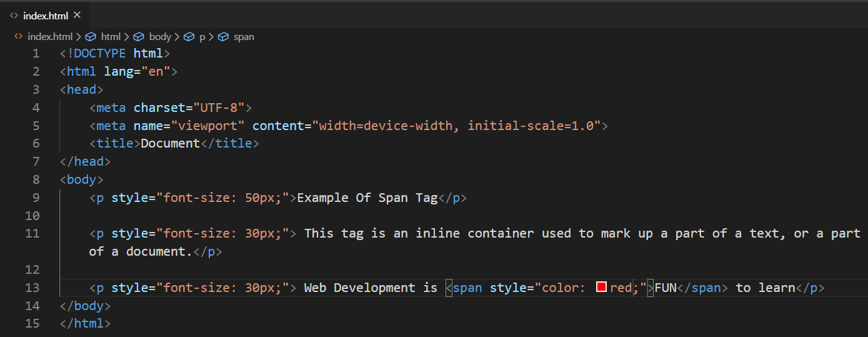The width and height of the screenshot is (868, 337).
Task: Click the closing body tag
Action: click(x=86, y=306)
